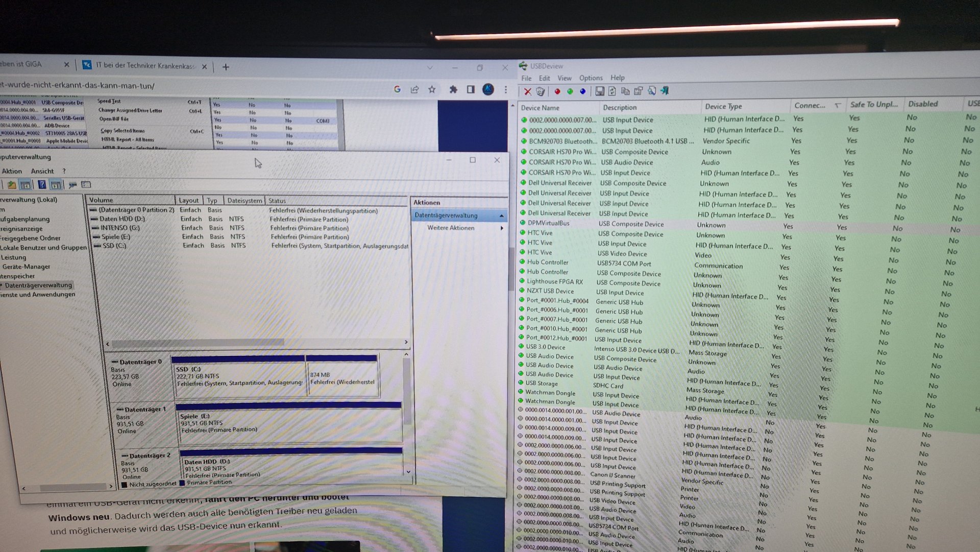The image size is (980, 552).
Task: Click the disk view scroll up arrow
Action: point(406,354)
